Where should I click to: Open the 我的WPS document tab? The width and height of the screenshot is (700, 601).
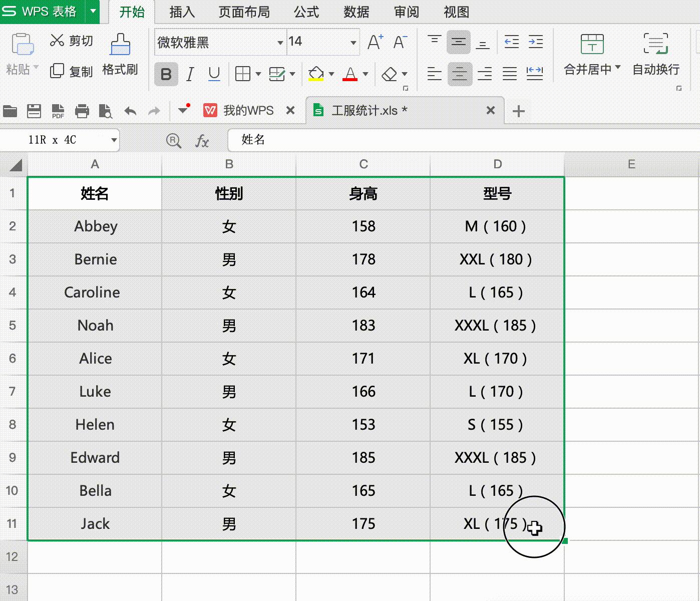click(x=247, y=110)
